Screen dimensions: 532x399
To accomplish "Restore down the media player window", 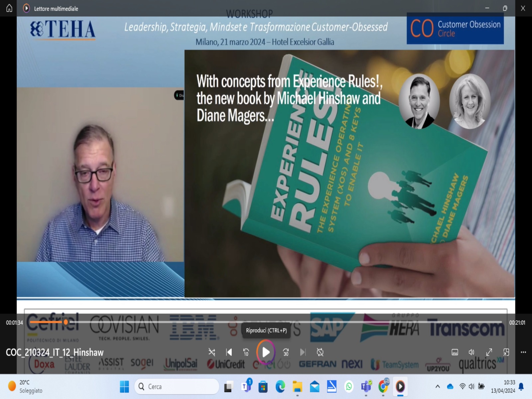I will (x=505, y=8).
